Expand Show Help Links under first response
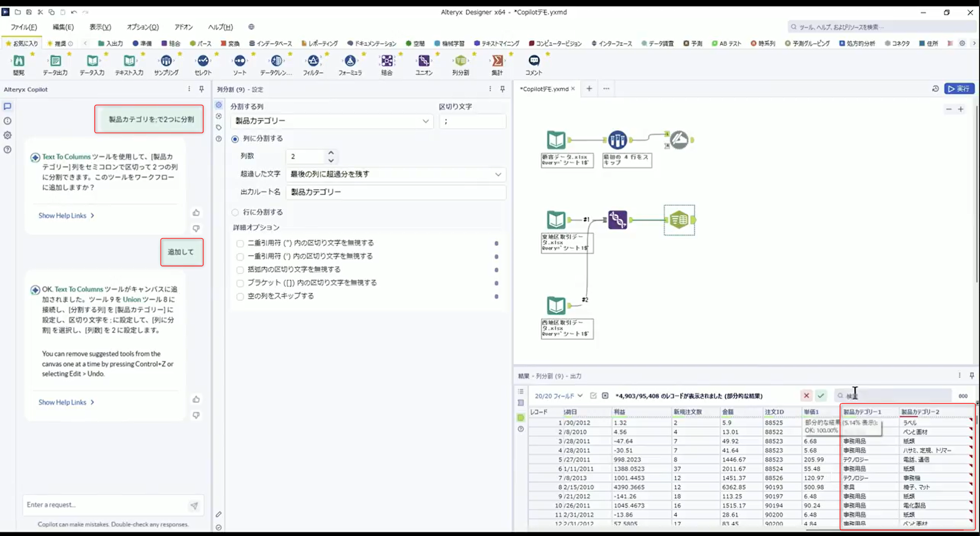Image resolution: width=980 pixels, height=536 pixels. [66, 215]
